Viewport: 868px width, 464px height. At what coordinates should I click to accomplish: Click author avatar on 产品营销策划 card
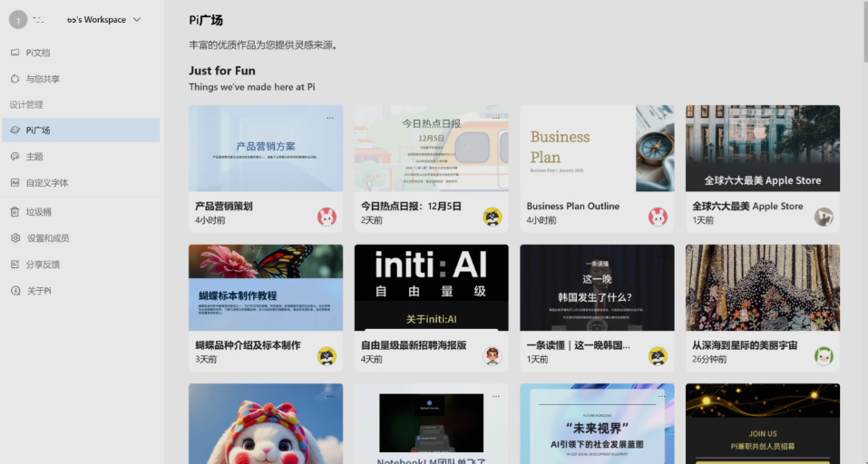tap(327, 217)
